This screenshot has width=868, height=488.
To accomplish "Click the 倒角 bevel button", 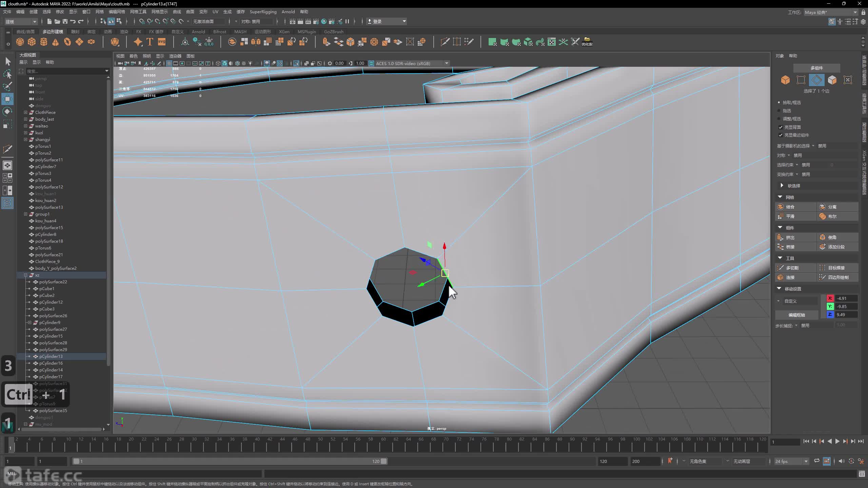I will (838, 238).
